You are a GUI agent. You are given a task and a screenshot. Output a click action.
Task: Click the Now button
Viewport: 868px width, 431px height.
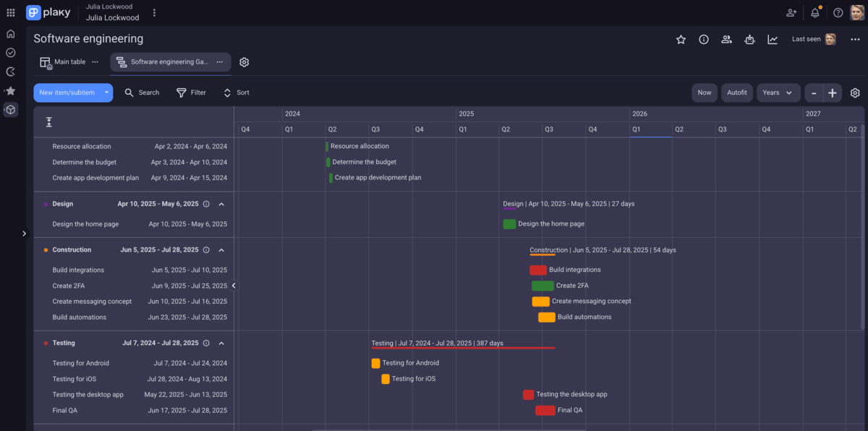(x=704, y=93)
